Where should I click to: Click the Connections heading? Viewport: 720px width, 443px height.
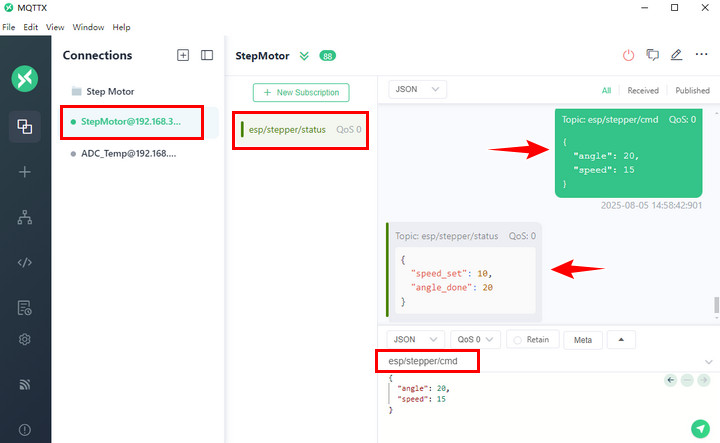[97, 55]
